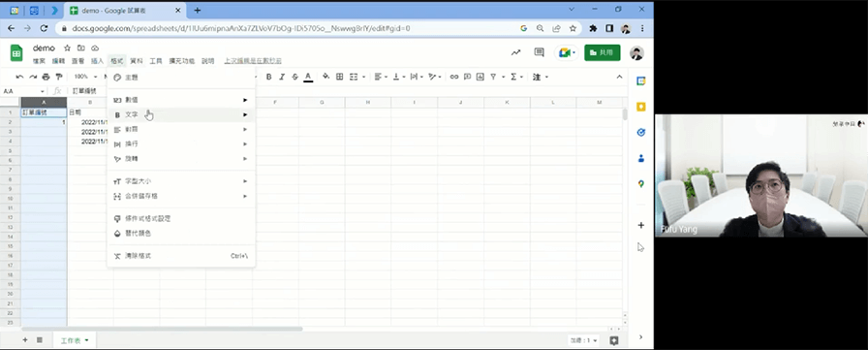Open 字型大小 submenu

click(180, 181)
